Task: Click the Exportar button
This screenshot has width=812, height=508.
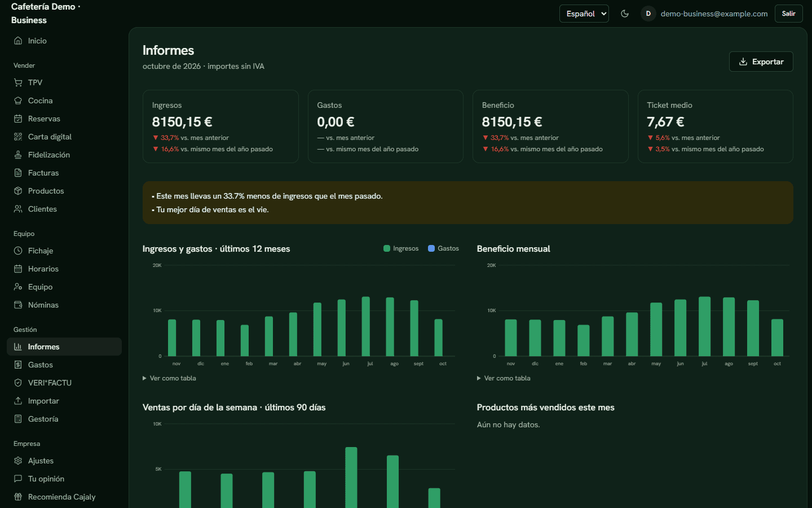Action: click(x=761, y=62)
